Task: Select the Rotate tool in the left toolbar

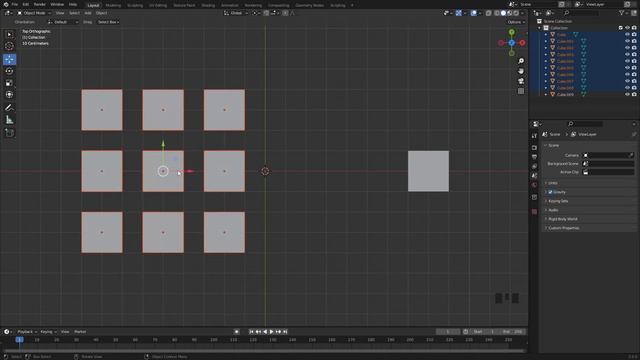Action: click(9, 71)
